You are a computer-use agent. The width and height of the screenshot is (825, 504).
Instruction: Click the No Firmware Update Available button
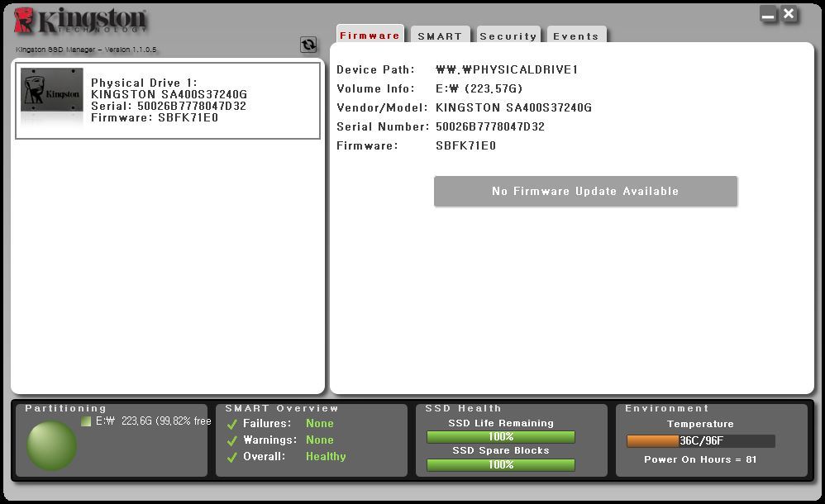coord(585,191)
